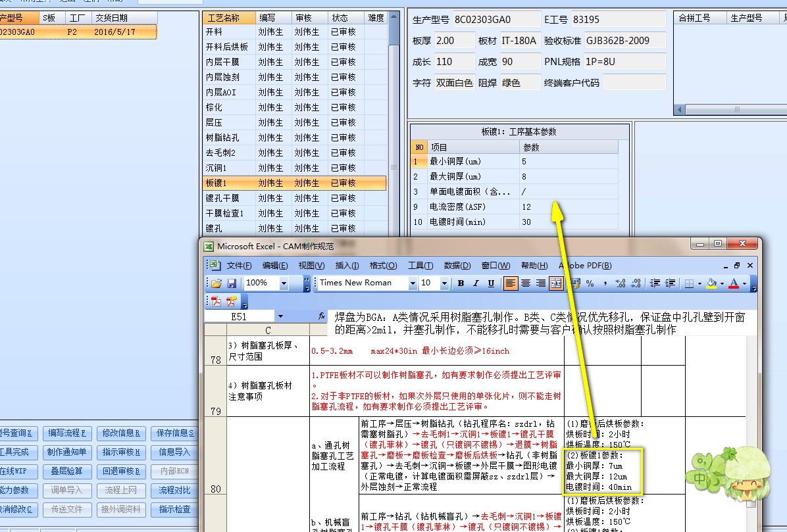Open the 文件(F) menu in Excel
Image resolution: width=787 pixels, height=532 pixels.
tap(239, 265)
